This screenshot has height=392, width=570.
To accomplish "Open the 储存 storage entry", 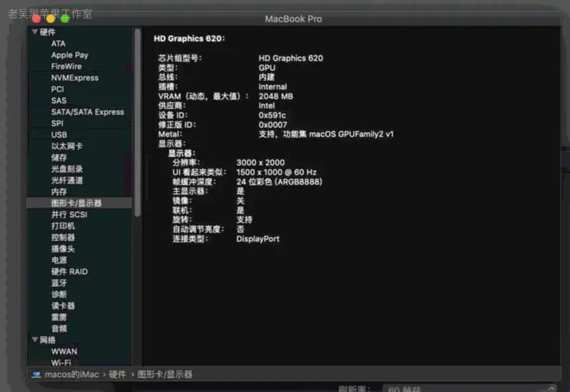I will (59, 158).
